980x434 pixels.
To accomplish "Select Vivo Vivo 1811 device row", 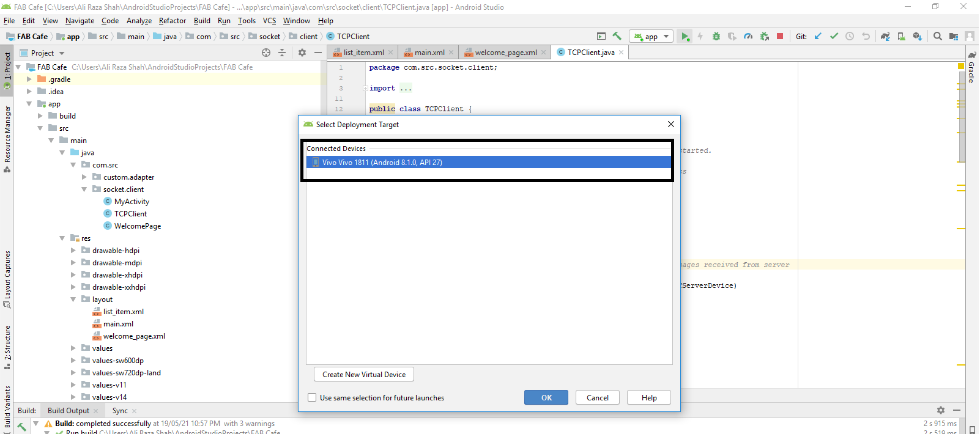I will [x=489, y=162].
